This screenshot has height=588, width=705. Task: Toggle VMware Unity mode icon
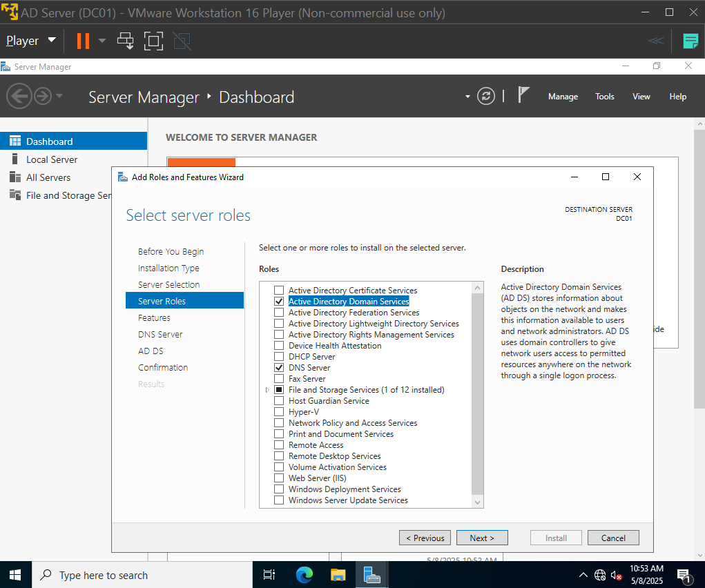point(182,41)
